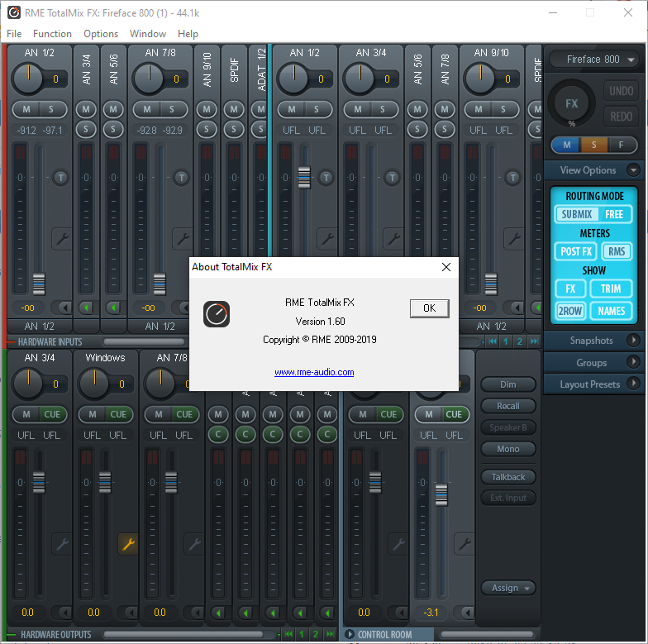Open the Function menu
The image size is (648, 644).
click(x=53, y=34)
